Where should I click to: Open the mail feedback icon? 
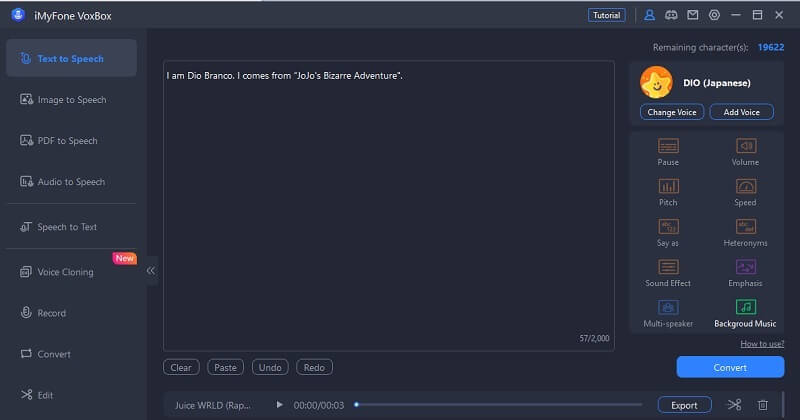pos(692,15)
